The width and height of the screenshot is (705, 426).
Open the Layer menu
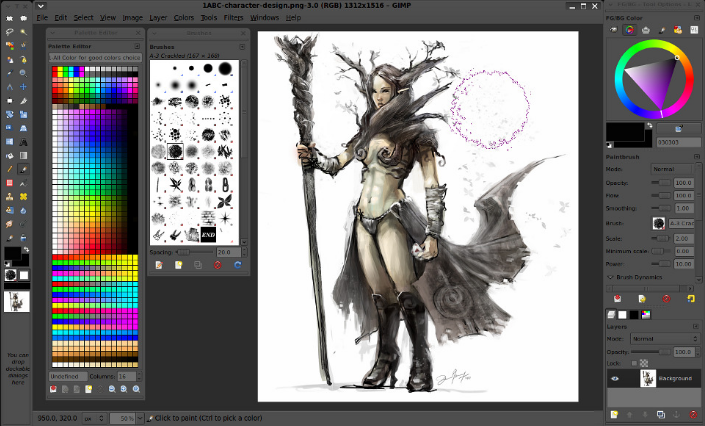[158, 18]
